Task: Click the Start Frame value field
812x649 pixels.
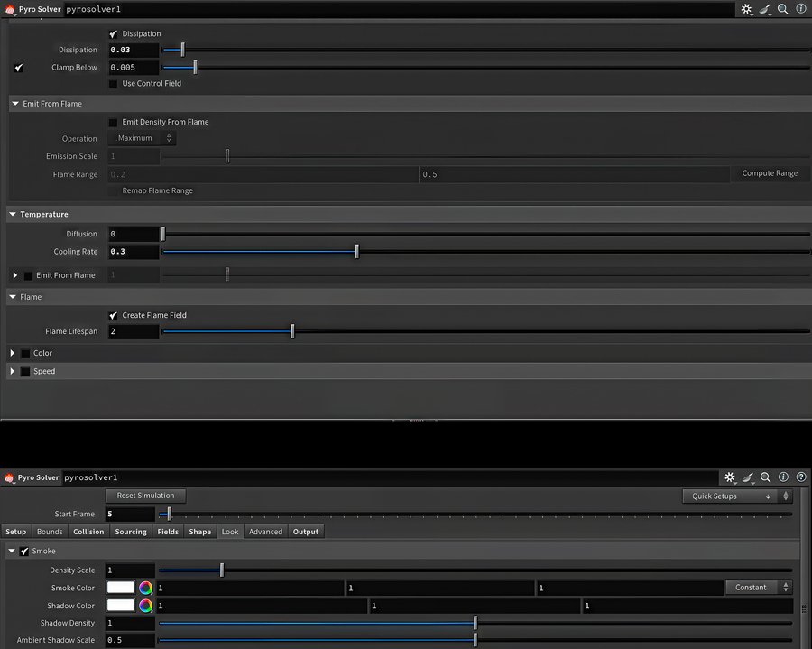Action: (130, 514)
